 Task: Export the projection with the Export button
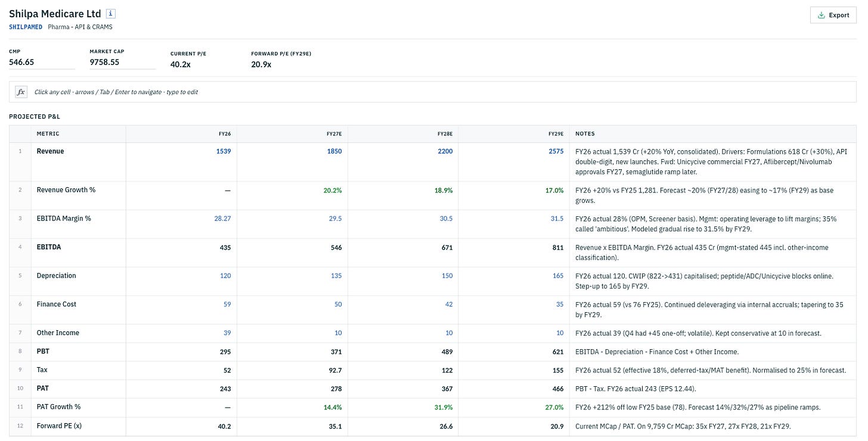(833, 15)
